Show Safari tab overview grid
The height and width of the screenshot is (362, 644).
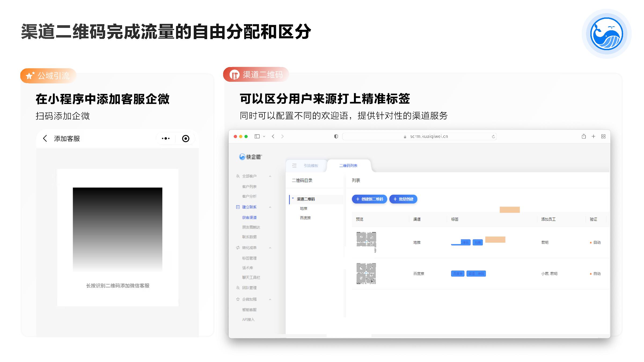point(603,136)
